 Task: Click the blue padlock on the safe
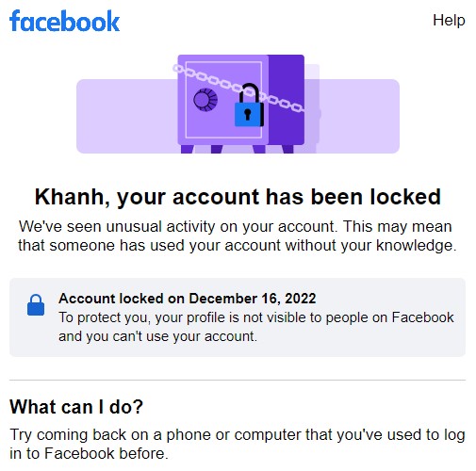250,106
